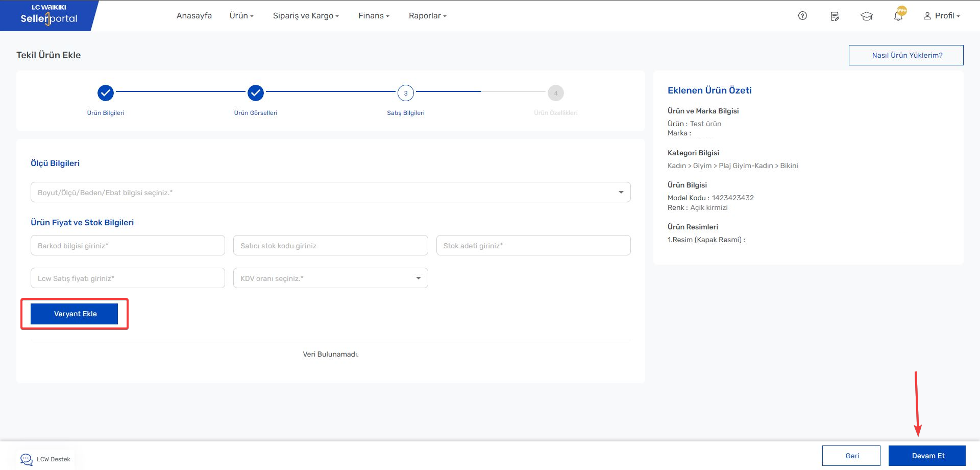Click the Devam Et button
The width and height of the screenshot is (980, 470).
927,456
